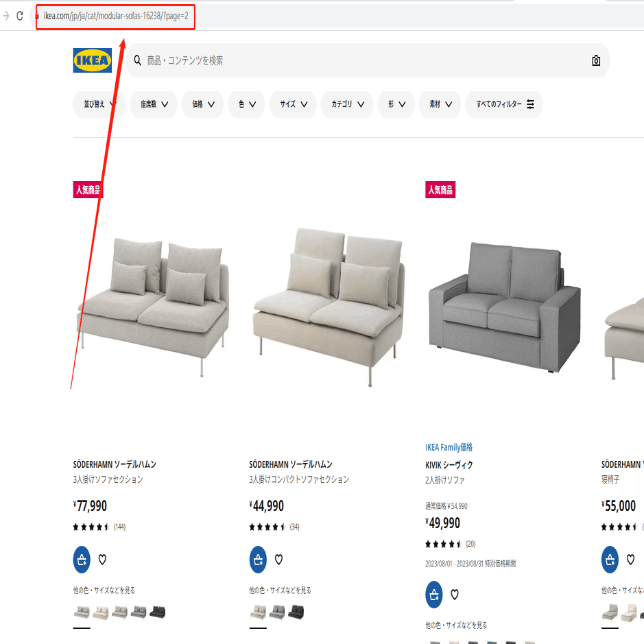Favorite the ¥44,990 SÖDERHAMN compact sofa
The image size is (644, 644).
[x=278, y=560]
